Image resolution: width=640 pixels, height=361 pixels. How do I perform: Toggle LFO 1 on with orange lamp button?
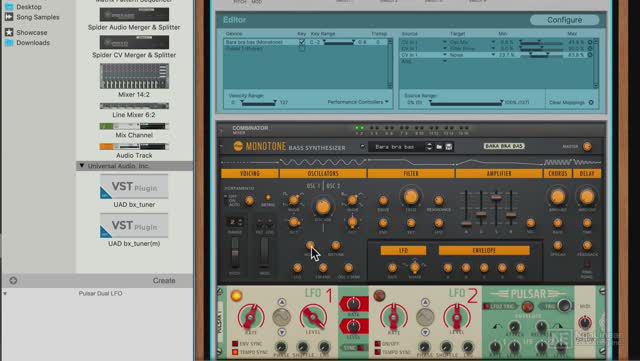tap(236, 295)
